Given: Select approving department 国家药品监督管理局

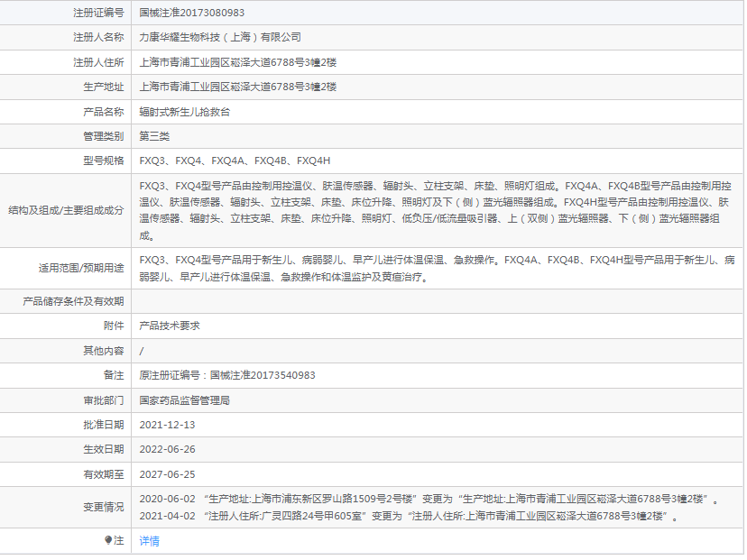Looking at the screenshot, I should pyautogui.click(x=184, y=400).
